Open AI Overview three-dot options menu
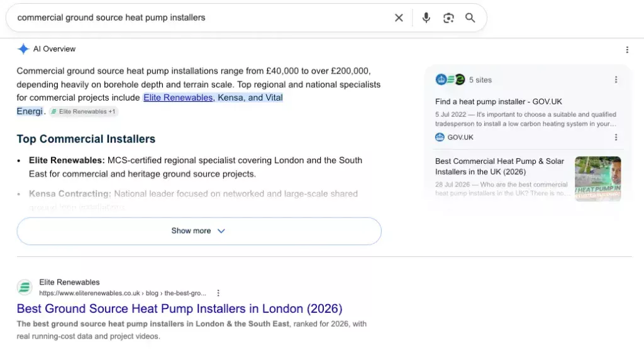 pyautogui.click(x=627, y=50)
